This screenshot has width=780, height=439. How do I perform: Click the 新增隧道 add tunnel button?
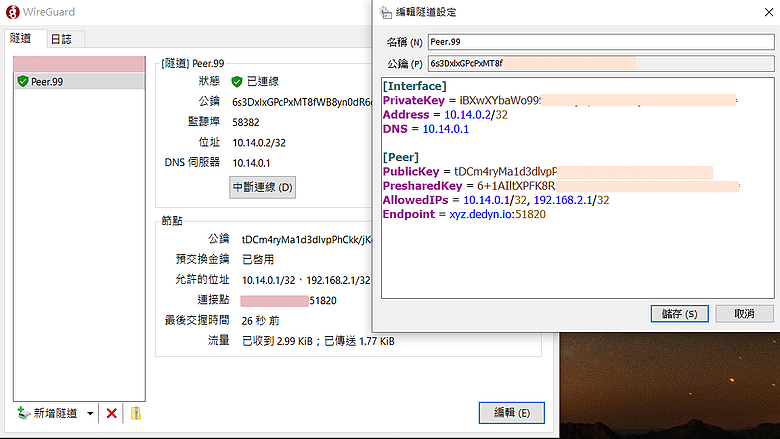pos(48,413)
